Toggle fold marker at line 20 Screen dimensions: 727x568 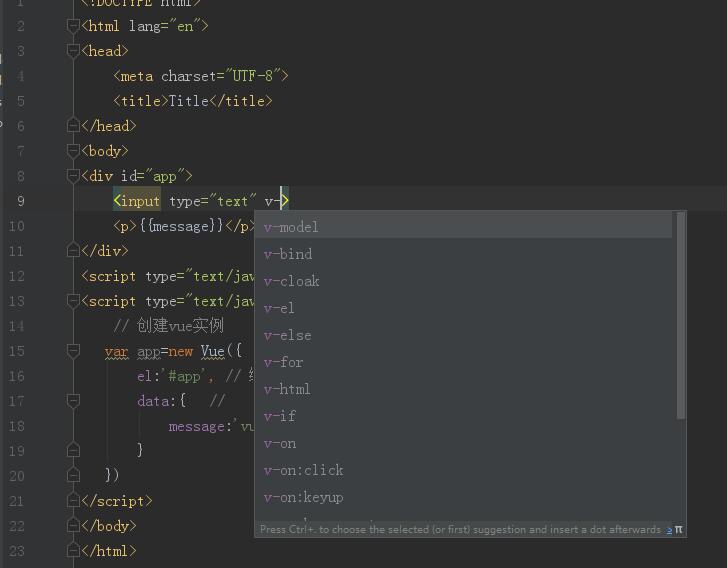click(x=73, y=475)
